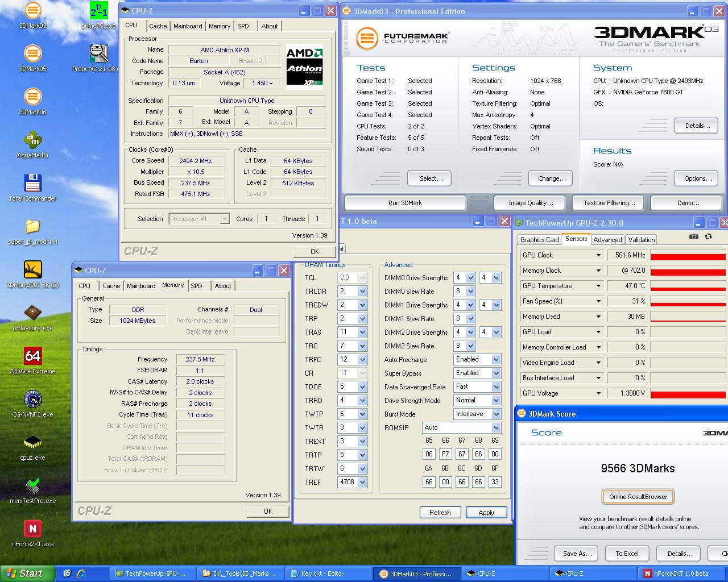The height and width of the screenshot is (582, 728).
Task: Open the super_pi_mod-1.4 folder
Action: (x=32, y=231)
